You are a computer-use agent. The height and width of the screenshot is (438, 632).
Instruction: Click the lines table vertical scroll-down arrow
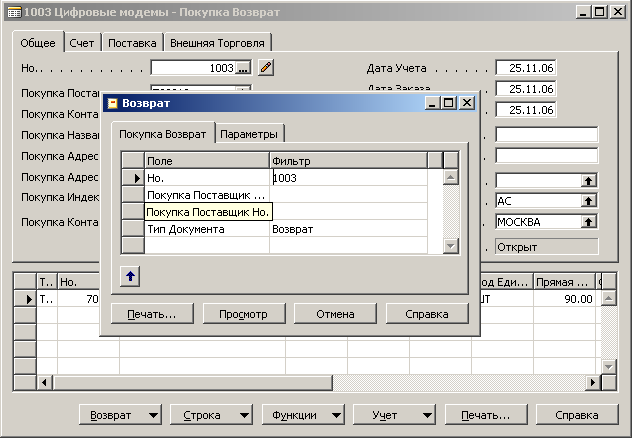(609, 367)
